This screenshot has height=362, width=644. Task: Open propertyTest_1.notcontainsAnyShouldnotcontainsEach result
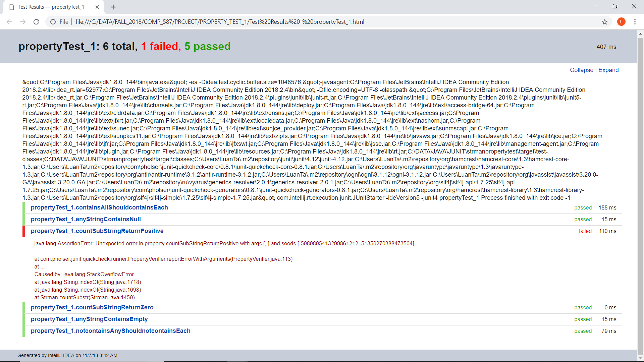click(111, 331)
